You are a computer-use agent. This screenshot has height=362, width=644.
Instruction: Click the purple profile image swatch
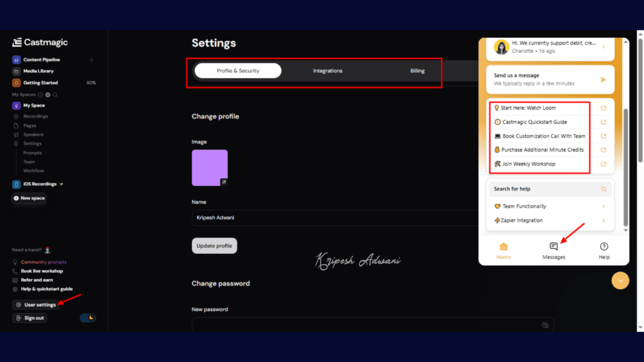pos(209,168)
